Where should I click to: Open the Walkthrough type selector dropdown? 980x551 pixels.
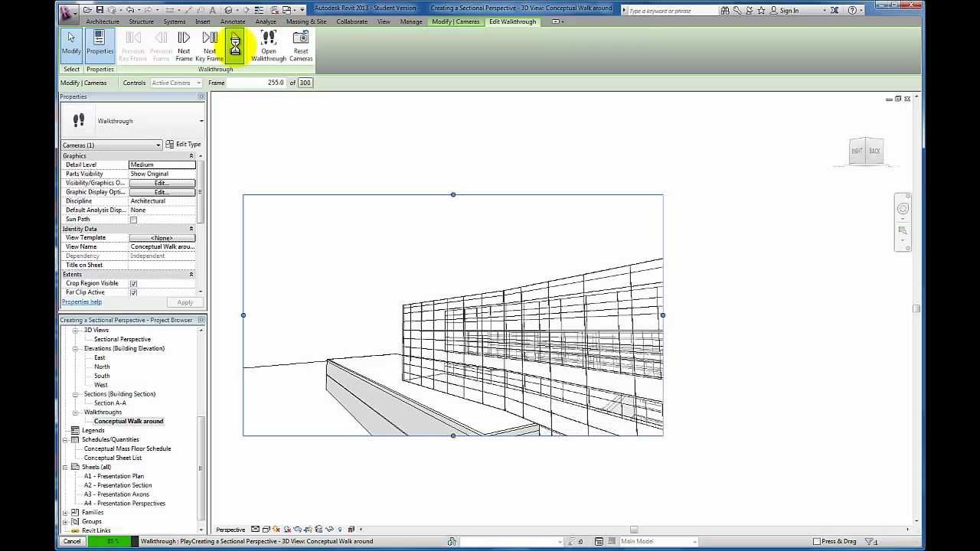tap(201, 121)
